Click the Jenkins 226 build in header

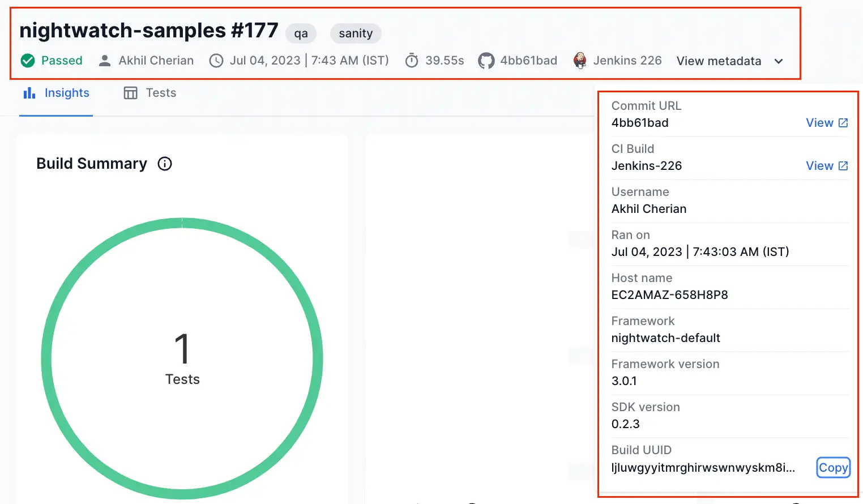pos(627,61)
